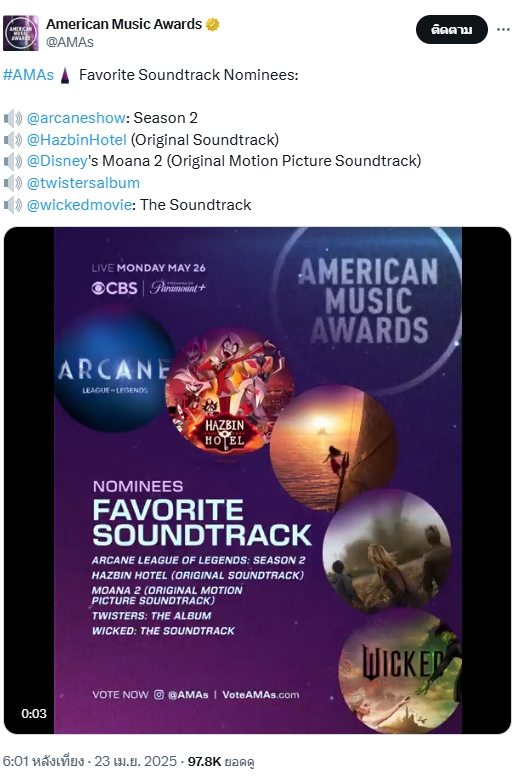The width and height of the screenshot is (514, 780).
Task: Click the American Music Awards display name
Action: (x=124, y=24)
